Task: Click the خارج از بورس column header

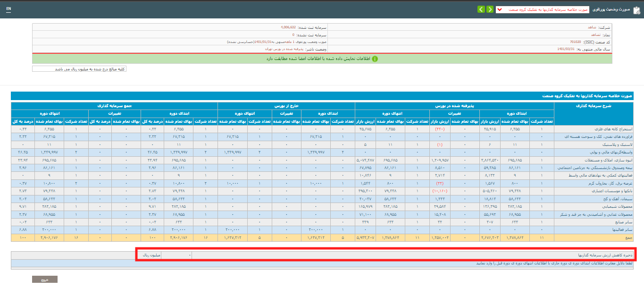Action: [x=286, y=106]
